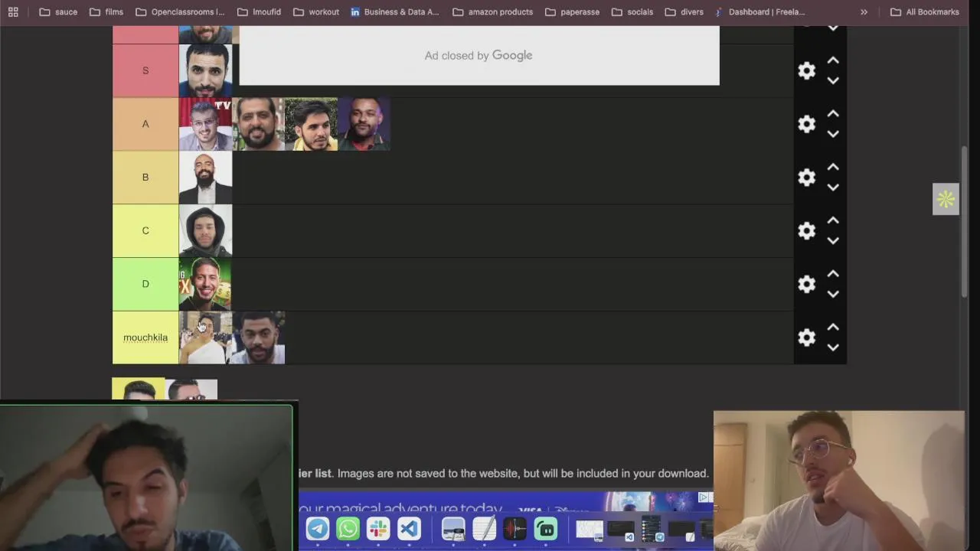Select second bearded man image in tier A
980x551 pixels.
point(258,124)
